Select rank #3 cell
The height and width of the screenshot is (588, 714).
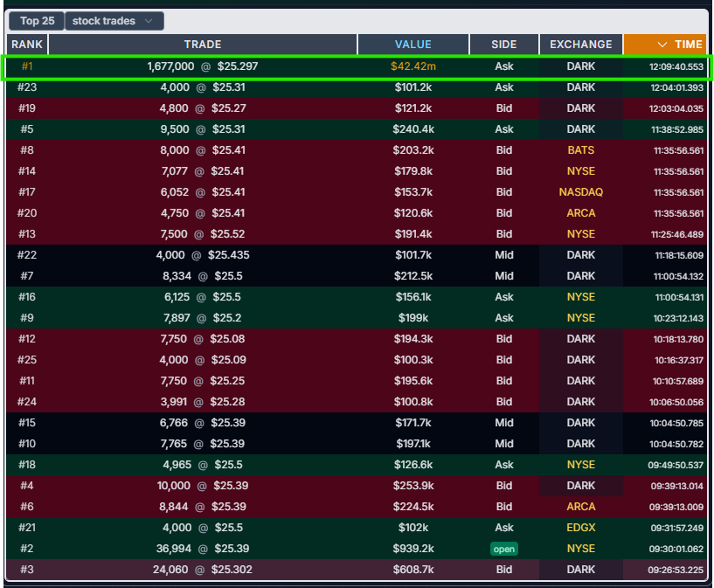click(27, 570)
